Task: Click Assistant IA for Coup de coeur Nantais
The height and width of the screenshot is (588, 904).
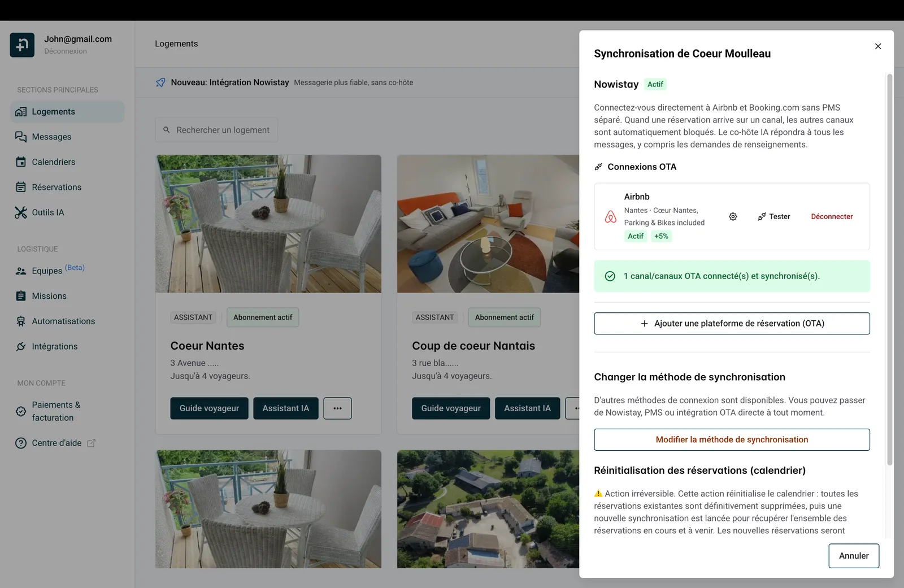Action: [527, 408]
